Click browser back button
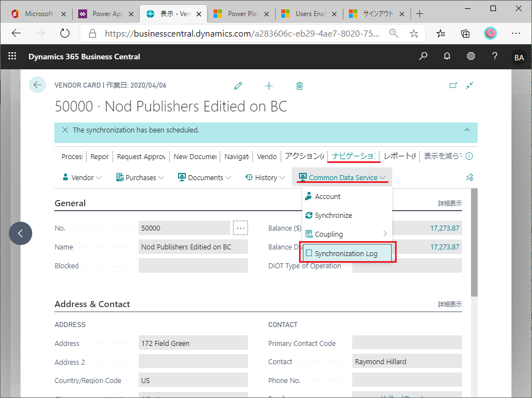The image size is (532, 398). 16,33
